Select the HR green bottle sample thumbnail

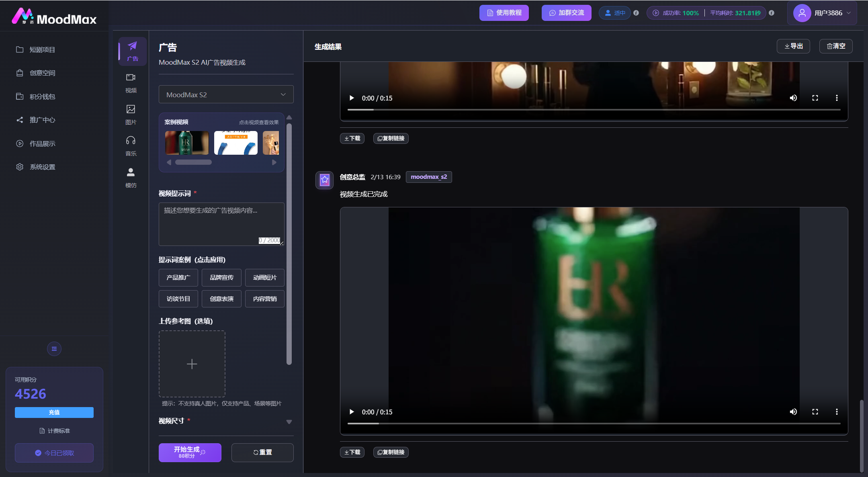click(187, 143)
